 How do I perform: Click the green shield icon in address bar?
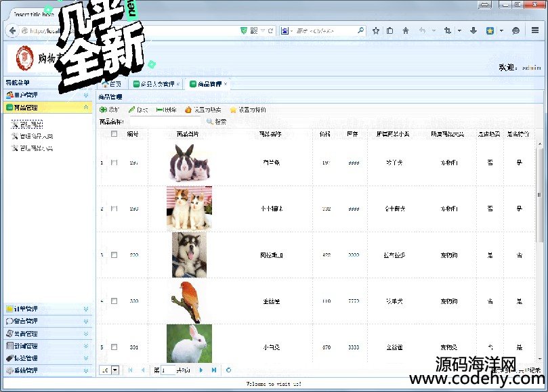click(x=244, y=30)
